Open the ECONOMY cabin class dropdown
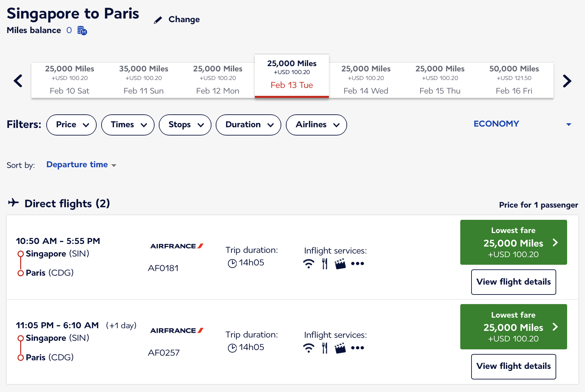Viewport: 585px width, 392px height. pos(522,124)
